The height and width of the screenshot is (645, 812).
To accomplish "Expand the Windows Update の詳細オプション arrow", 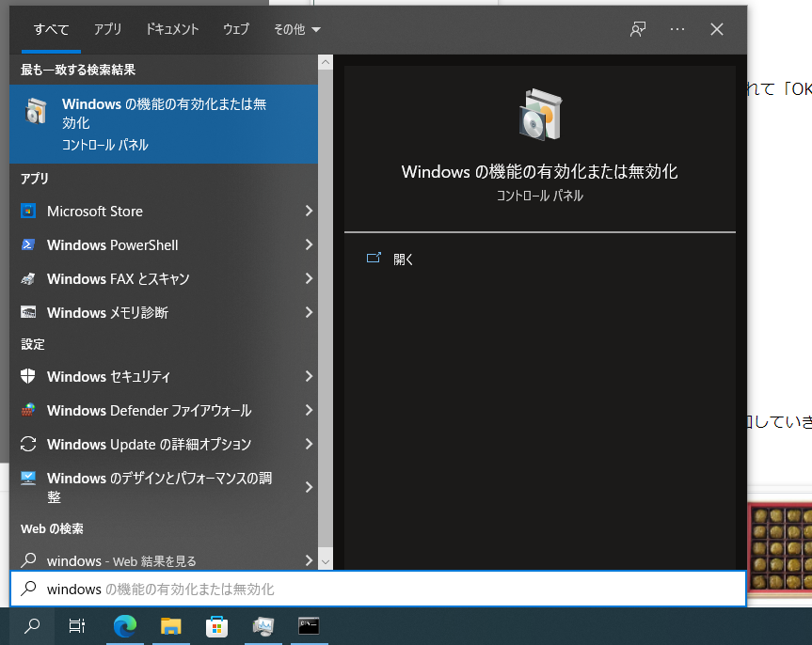I will click(309, 444).
